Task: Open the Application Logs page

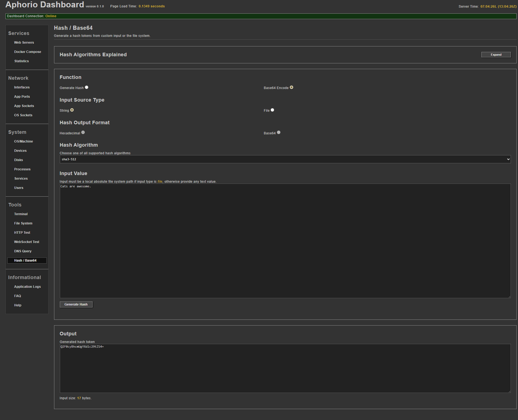Action: pos(27,287)
